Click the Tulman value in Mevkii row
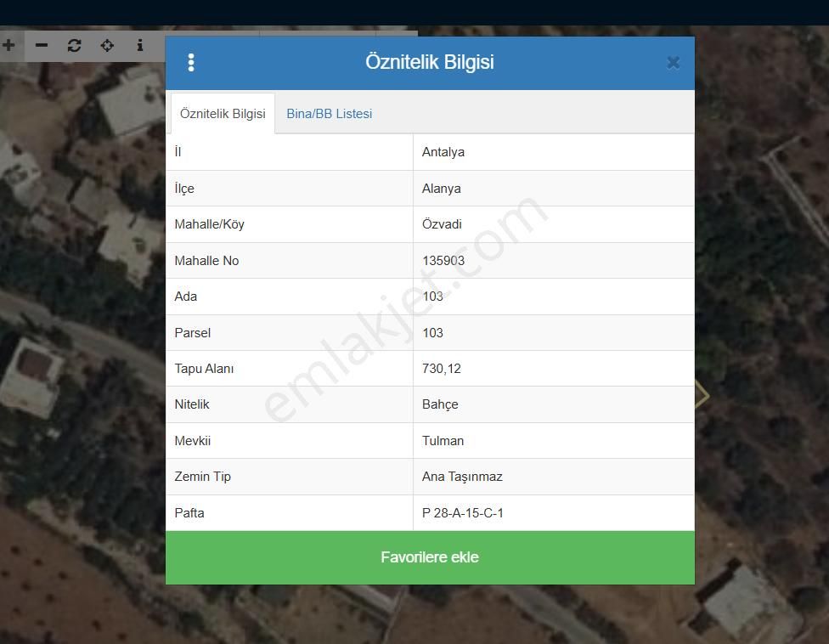This screenshot has width=829, height=644. [443, 441]
